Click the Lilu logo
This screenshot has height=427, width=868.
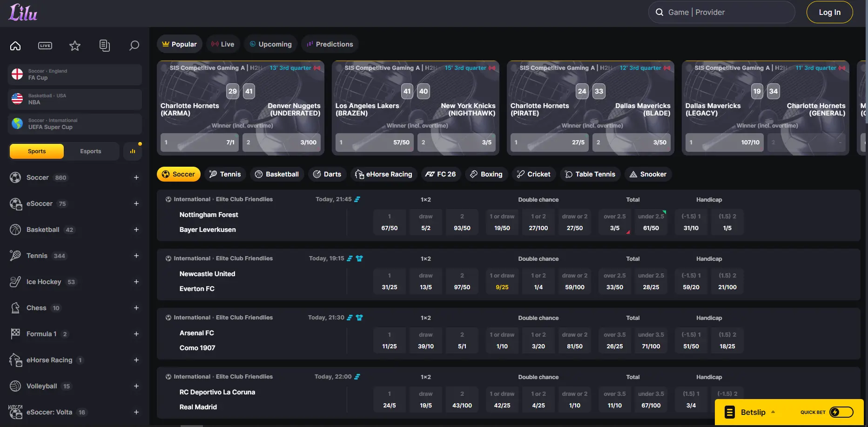(23, 13)
